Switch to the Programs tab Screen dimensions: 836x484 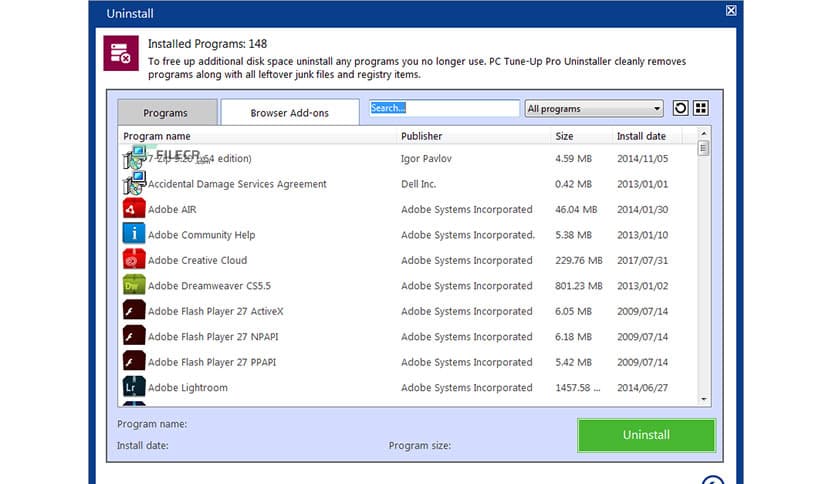click(167, 112)
